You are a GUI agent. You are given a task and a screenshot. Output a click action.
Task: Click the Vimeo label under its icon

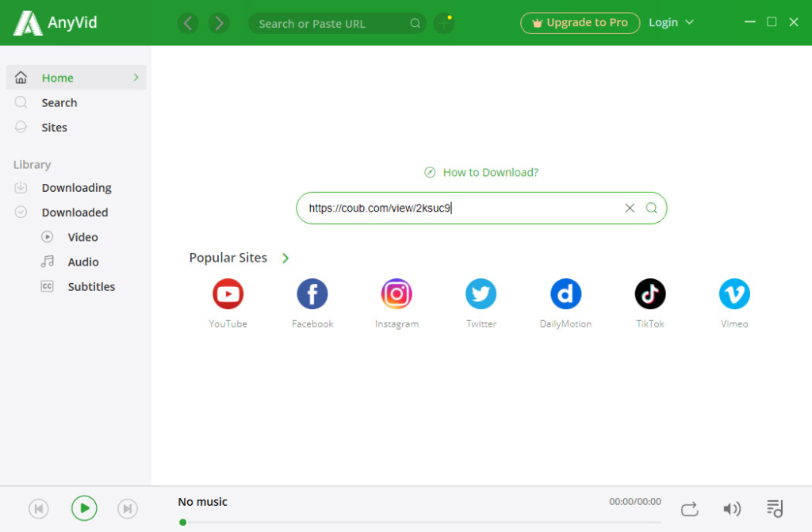click(734, 323)
